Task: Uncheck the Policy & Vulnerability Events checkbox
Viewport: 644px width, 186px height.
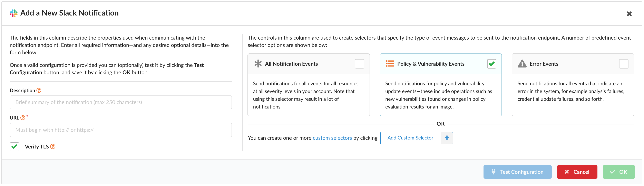Action: 491,64
